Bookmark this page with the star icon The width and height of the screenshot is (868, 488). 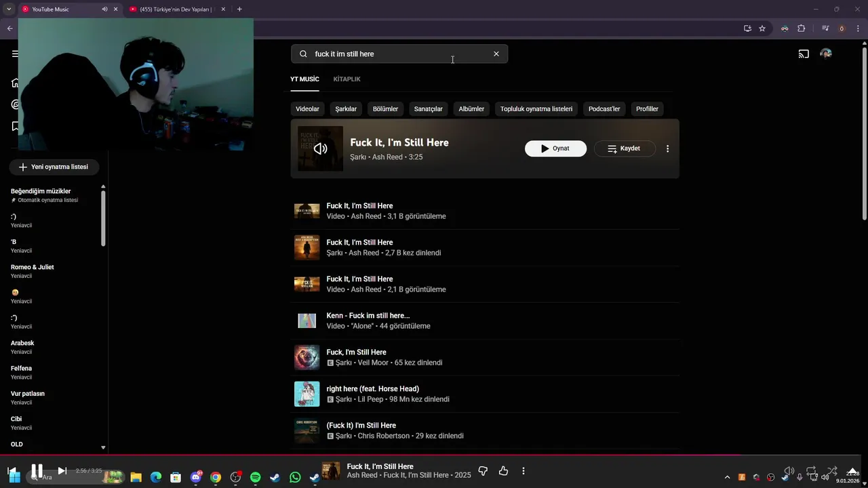click(762, 28)
